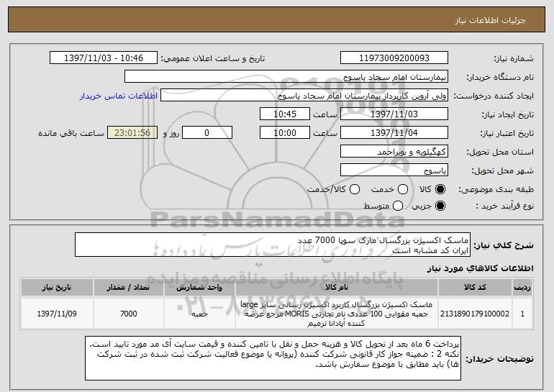This screenshot has width=554, height=392.
Task: Click the نام دستگاه خریدار label
Action: coord(500,77)
